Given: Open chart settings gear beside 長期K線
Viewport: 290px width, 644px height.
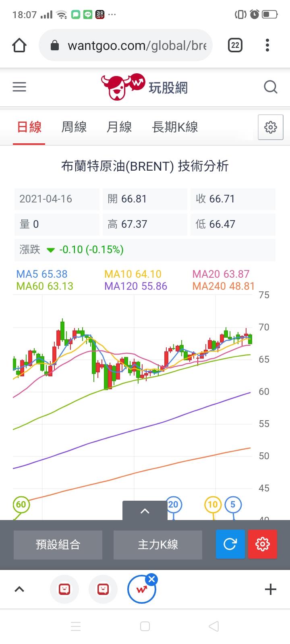Looking at the screenshot, I should point(270,127).
